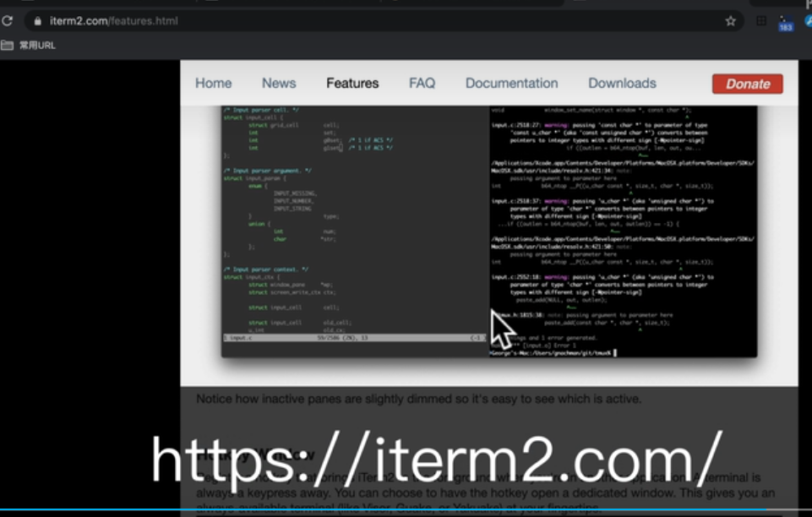This screenshot has height=517, width=812.
Task: Open the extension showing the 183 badge
Action: (786, 23)
